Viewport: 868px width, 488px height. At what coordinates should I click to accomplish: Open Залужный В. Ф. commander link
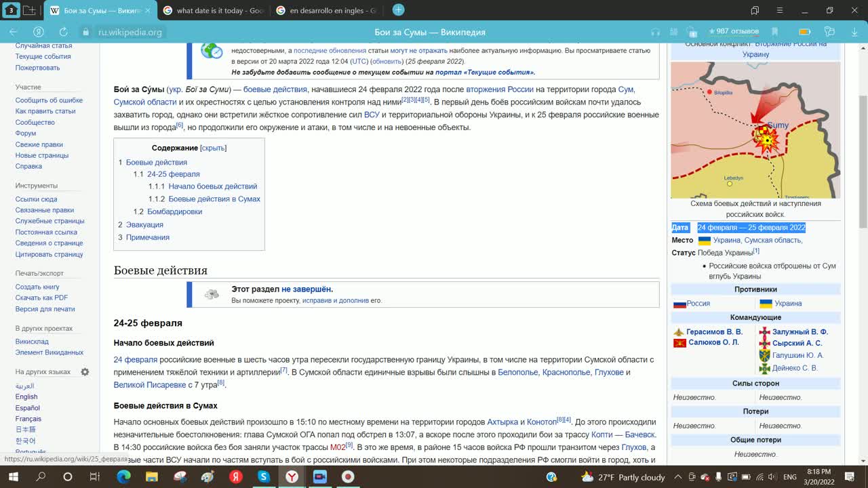[x=800, y=332]
